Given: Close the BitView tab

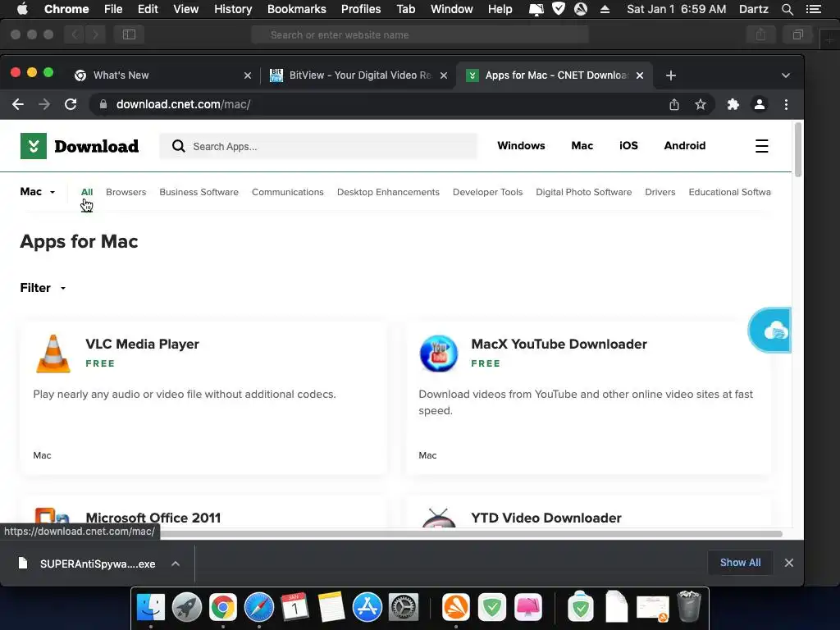Looking at the screenshot, I should click(444, 75).
